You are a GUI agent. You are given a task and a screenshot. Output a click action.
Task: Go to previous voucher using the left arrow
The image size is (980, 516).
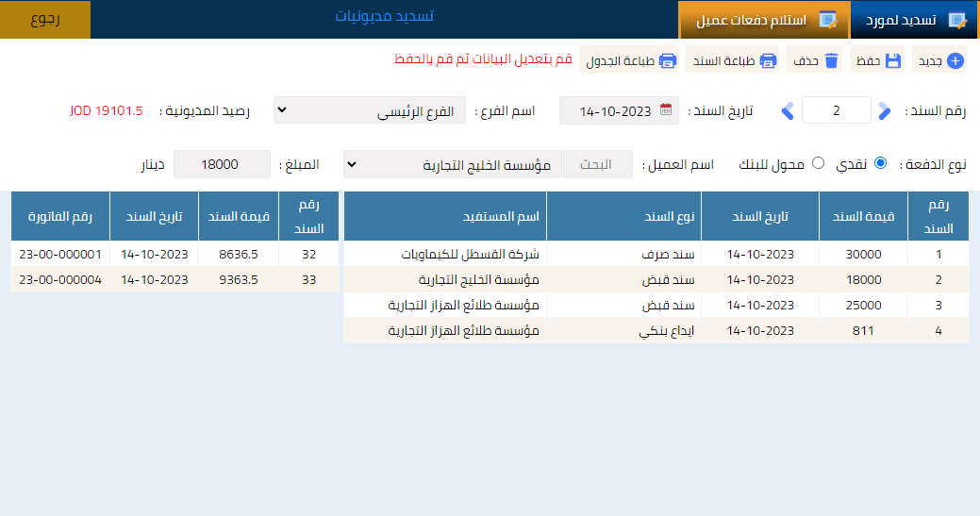788,111
